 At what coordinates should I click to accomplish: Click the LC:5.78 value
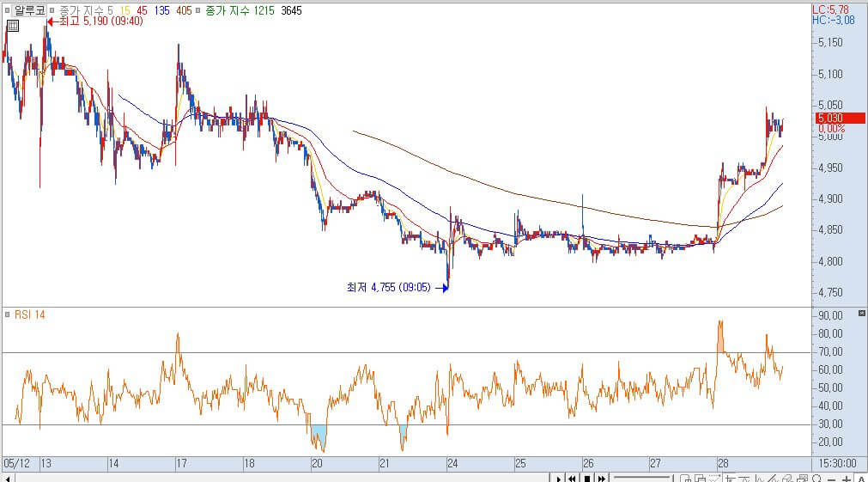[830, 9]
